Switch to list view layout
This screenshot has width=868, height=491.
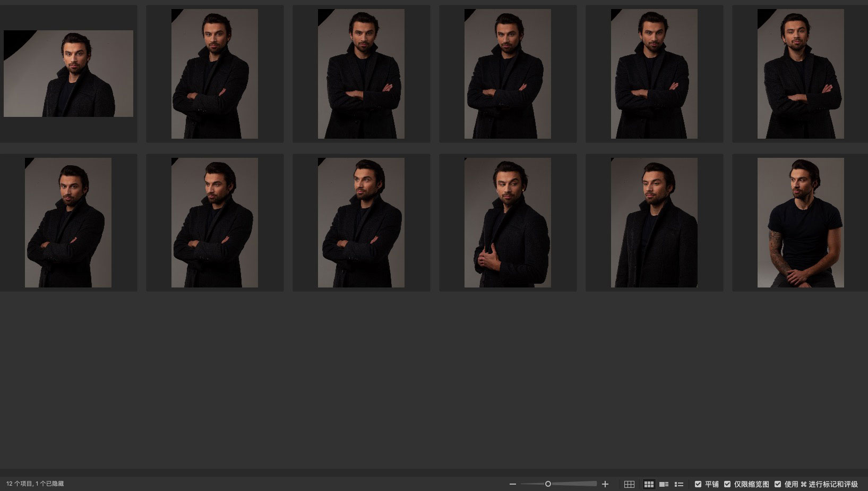coord(678,484)
